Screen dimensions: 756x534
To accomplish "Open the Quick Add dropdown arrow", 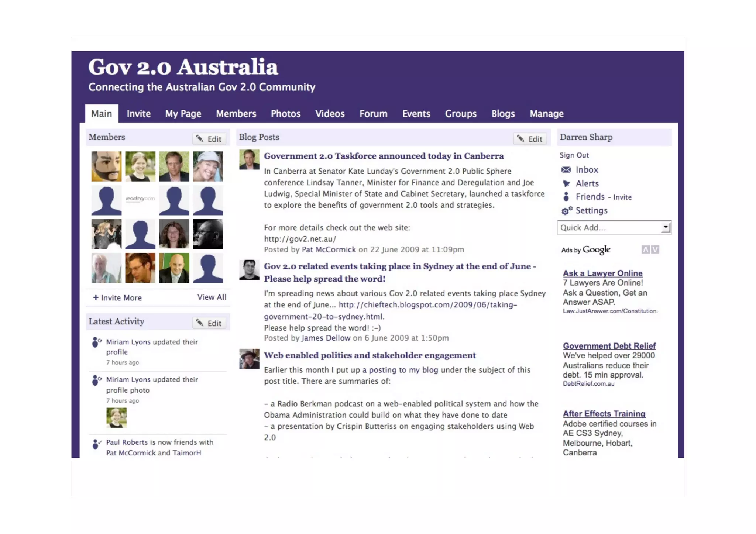I will [x=666, y=227].
